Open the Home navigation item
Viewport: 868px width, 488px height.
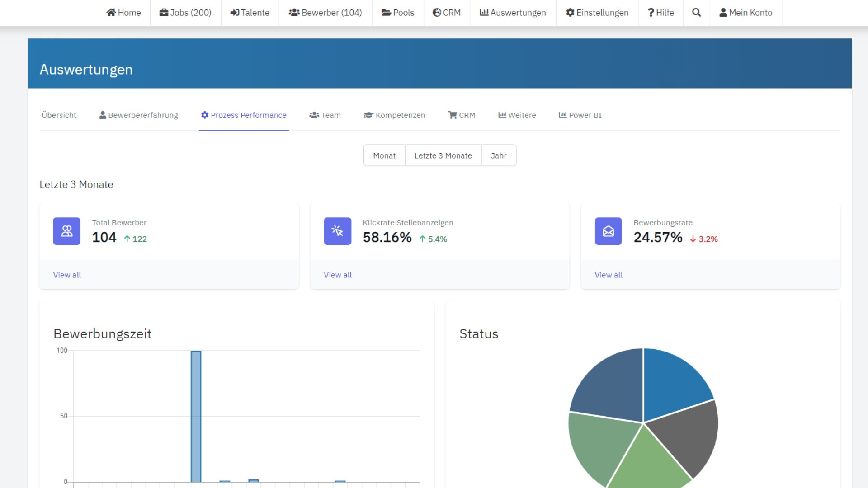(x=123, y=13)
